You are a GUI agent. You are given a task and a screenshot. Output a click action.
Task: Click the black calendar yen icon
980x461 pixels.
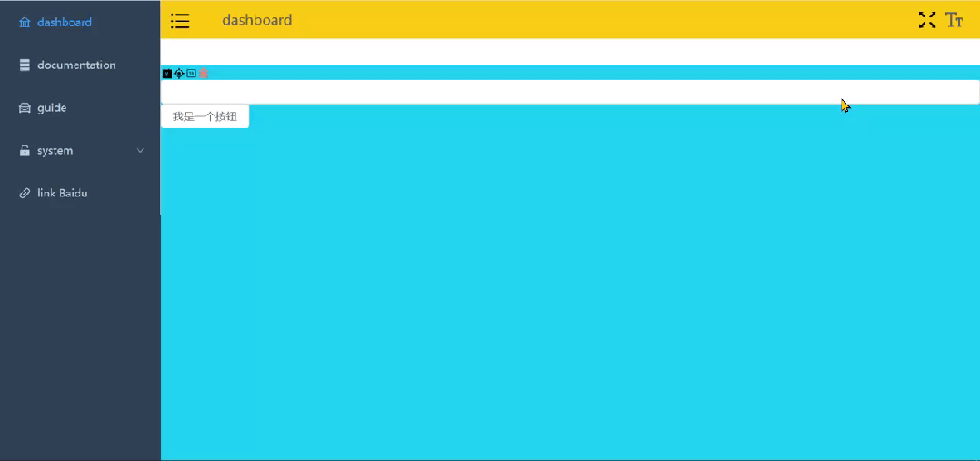167,74
